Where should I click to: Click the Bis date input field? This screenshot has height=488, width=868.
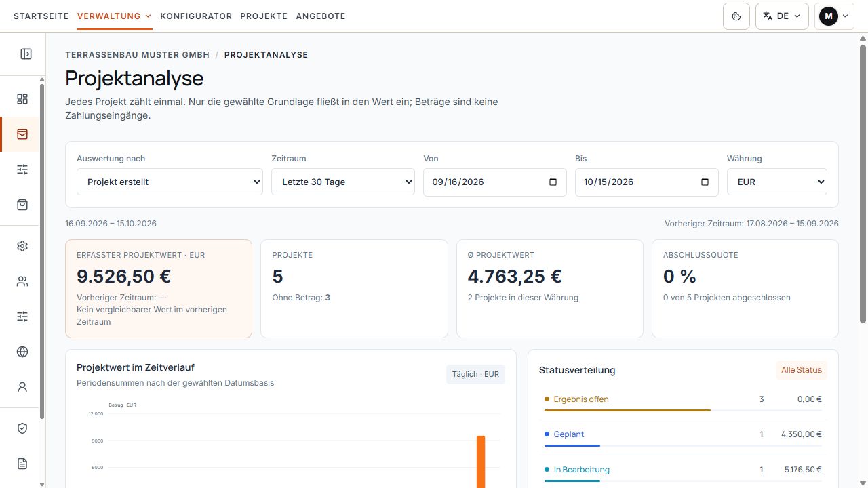(x=647, y=182)
